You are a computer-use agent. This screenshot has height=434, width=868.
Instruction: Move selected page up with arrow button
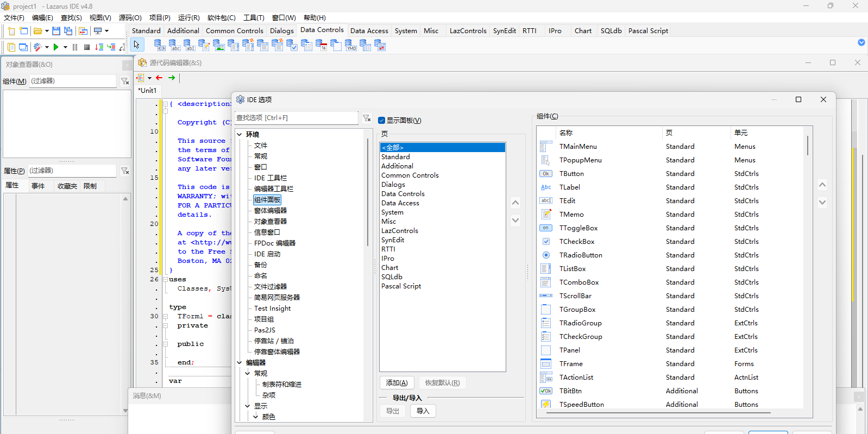(515, 203)
